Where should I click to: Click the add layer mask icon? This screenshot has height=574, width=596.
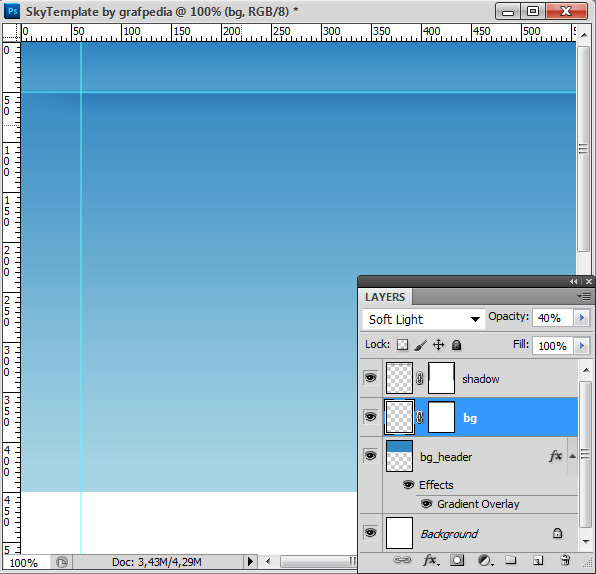457,560
